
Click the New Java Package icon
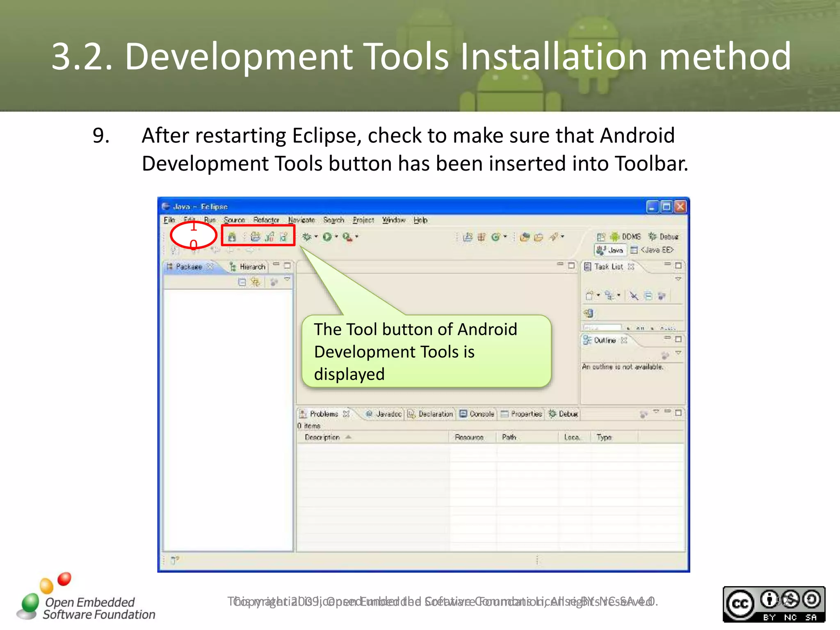click(482, 237)
